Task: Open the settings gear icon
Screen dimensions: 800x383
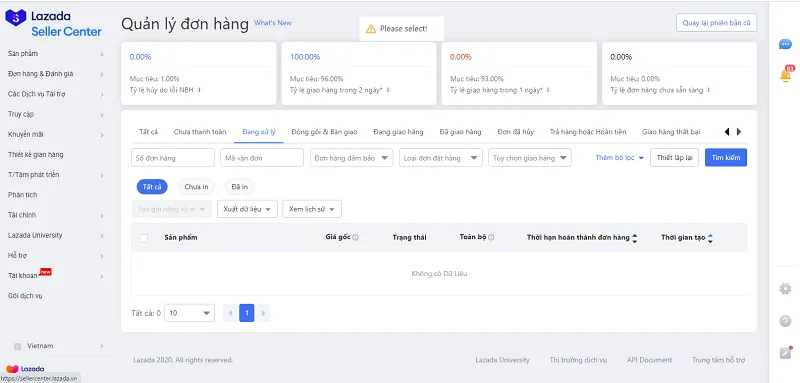Action: [x=785, y=289]
